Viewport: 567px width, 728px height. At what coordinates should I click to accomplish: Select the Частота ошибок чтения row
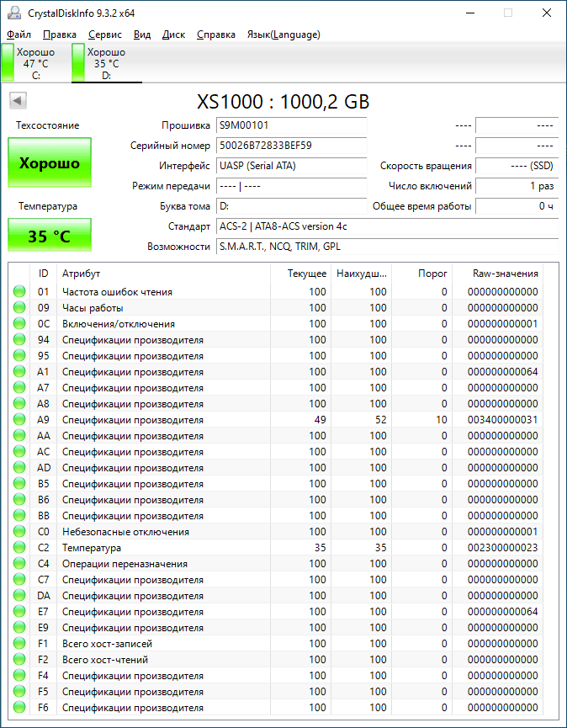(276, 291)
